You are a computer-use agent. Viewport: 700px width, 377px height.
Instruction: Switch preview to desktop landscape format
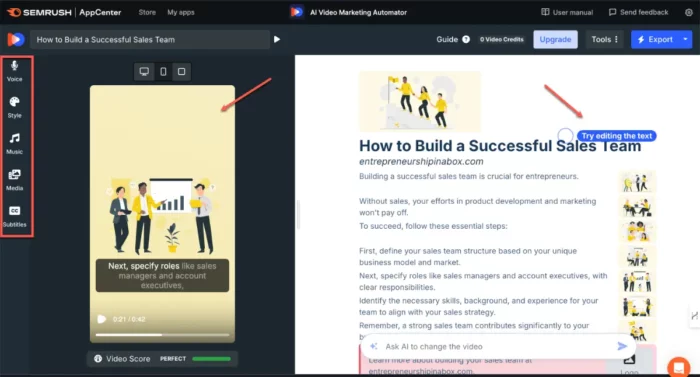pos(144,71)
